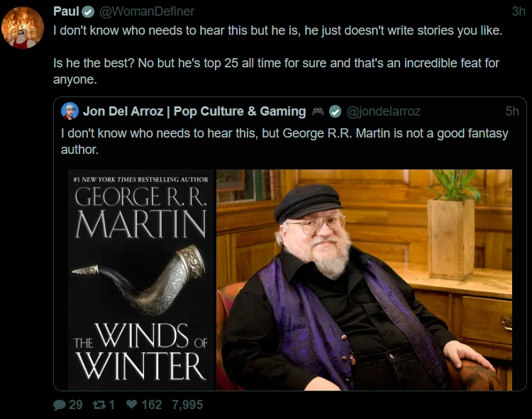Click Paul's display name
Viewport: 532px width, 419px height.
[x=66, y=11]
